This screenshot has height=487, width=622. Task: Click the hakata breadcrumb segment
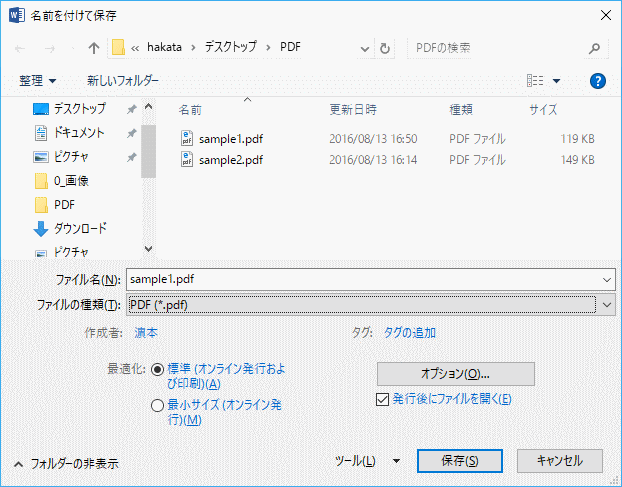tap(164, 47)
